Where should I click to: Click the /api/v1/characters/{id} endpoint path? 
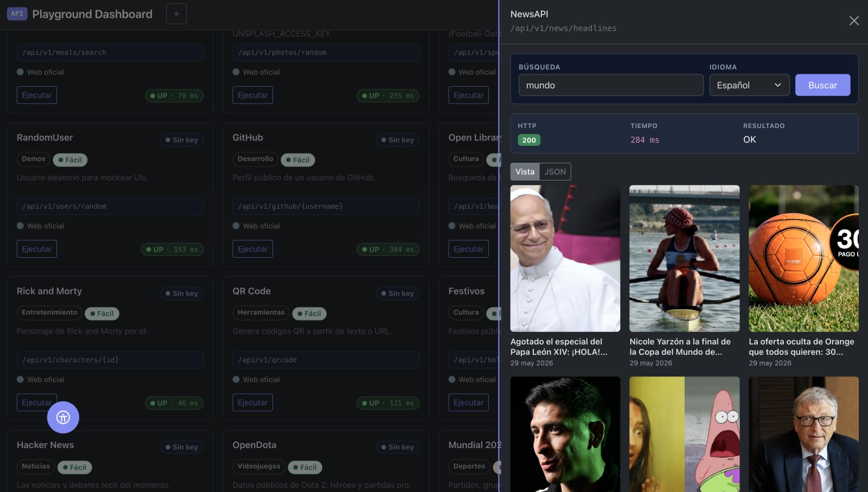click(x=110, y=360)
